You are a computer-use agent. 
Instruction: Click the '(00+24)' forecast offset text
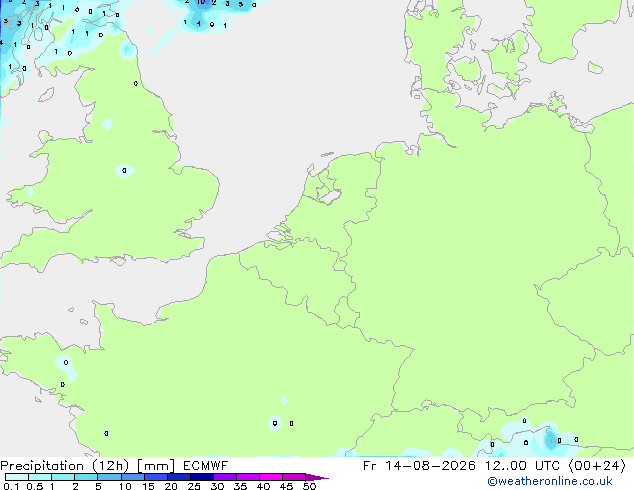[597, 466]
